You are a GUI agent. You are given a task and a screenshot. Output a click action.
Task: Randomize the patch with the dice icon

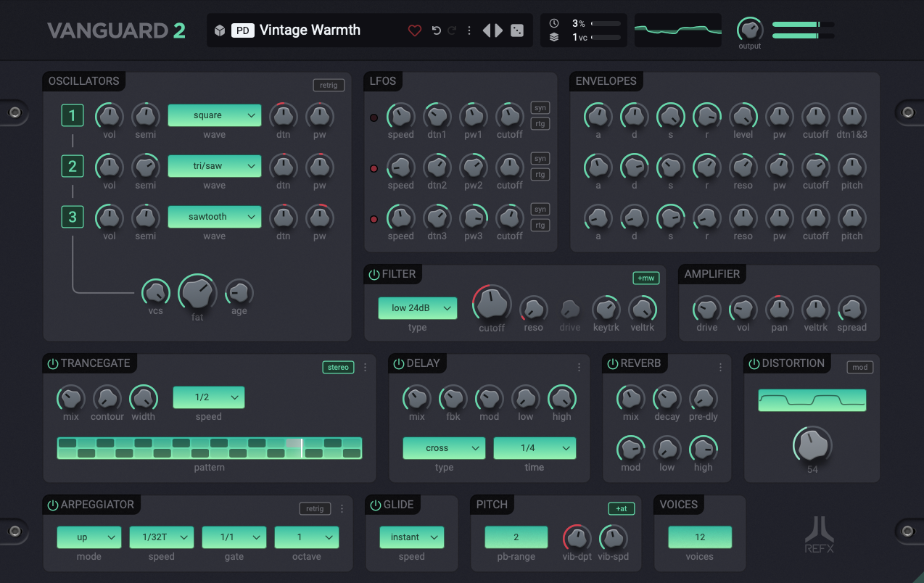(x=517, y=30)
